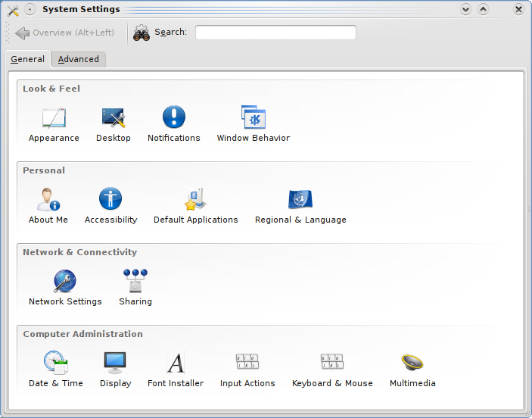Open the About Me icon
The height and width of the screenshot is (418, 532).
48,199
